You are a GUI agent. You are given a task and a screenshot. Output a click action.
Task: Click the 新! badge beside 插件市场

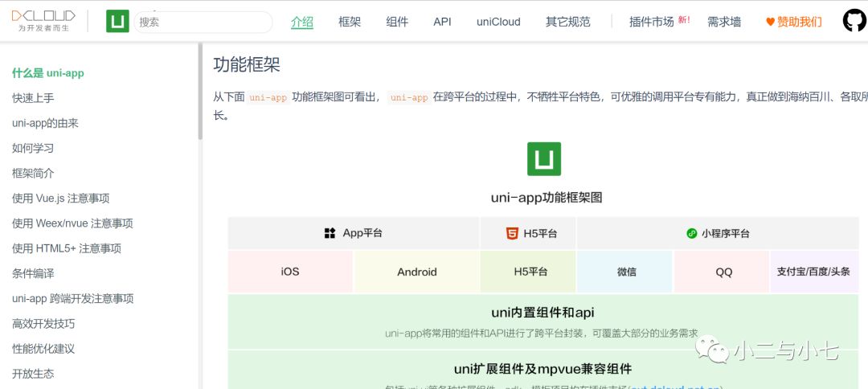coord(684,20)
